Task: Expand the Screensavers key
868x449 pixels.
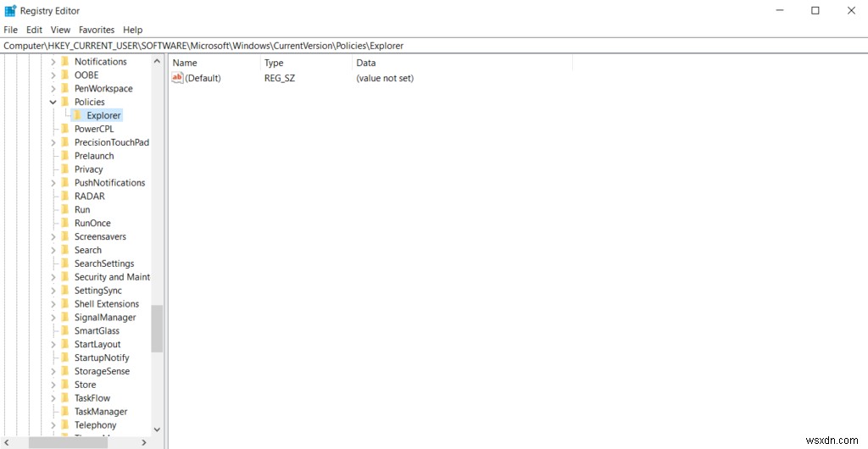Action: pos(53,236)
